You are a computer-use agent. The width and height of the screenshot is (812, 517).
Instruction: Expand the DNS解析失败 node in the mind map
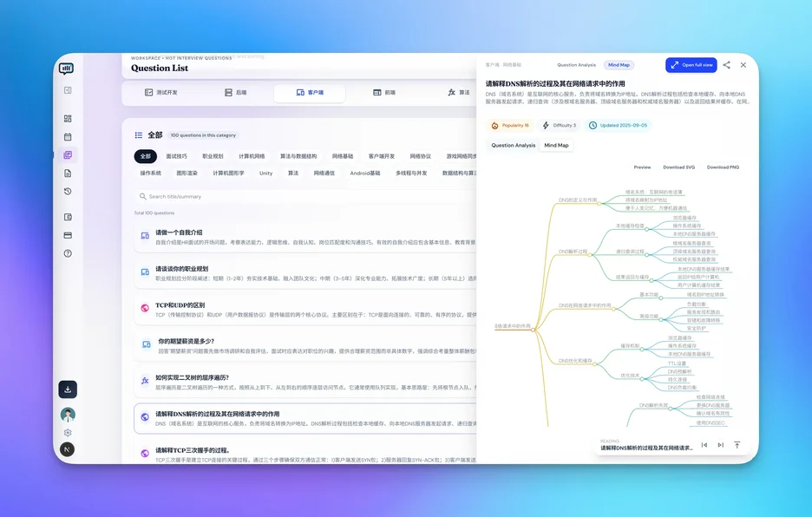670,409
